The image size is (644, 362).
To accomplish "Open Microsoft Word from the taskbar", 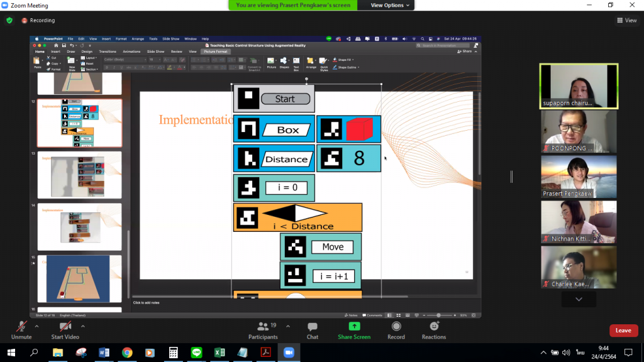I will coord(104,353).
